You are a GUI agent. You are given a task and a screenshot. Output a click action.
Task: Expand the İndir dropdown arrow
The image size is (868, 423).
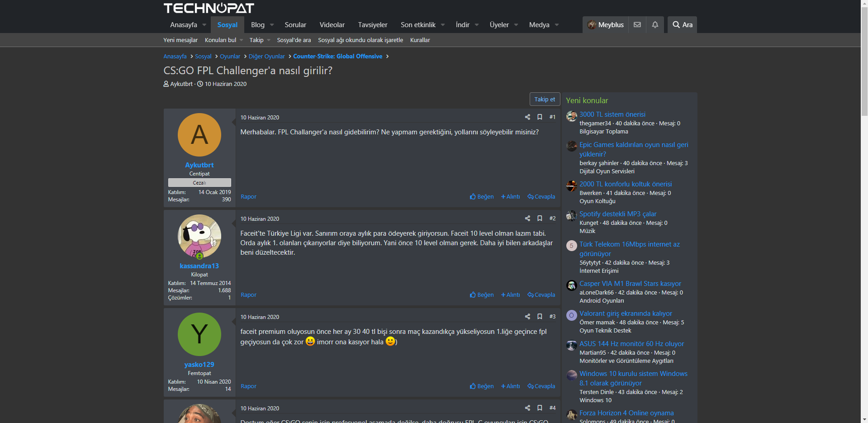point(477,25)
